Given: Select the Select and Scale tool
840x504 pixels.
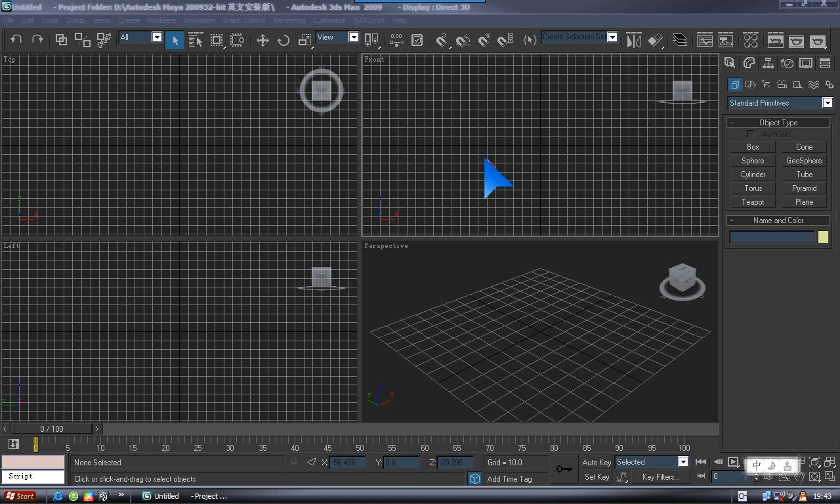Looking at the screenshot, I should [x=304, y=40].
